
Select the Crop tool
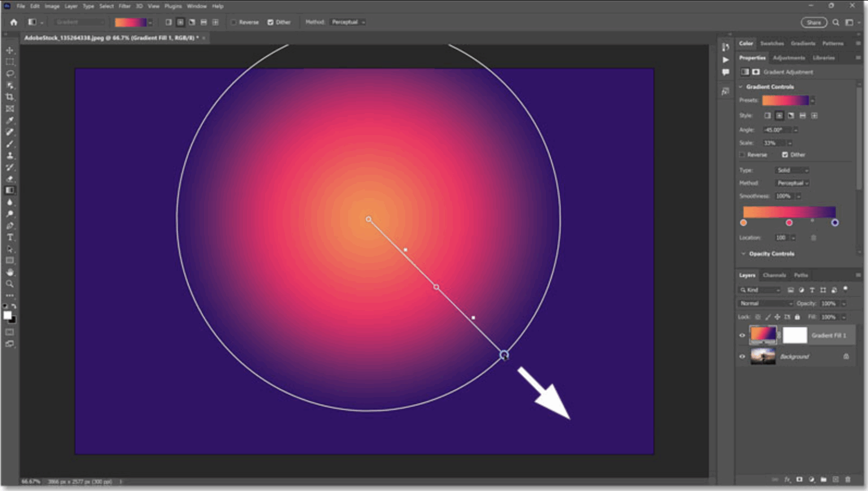pos(9,97)
